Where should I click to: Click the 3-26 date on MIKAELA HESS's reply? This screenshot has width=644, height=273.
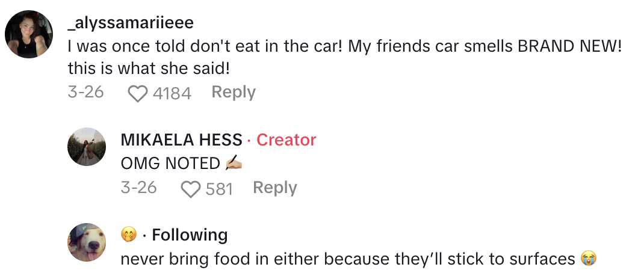pos(138,188)
